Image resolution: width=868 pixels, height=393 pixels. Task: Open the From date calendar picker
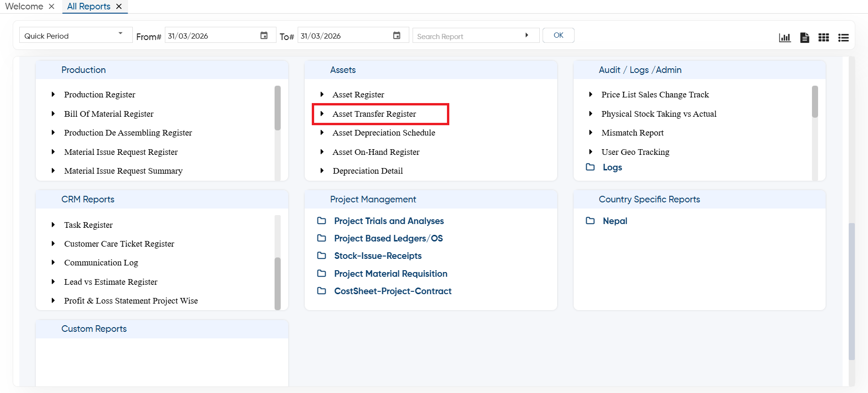[264, 36]
